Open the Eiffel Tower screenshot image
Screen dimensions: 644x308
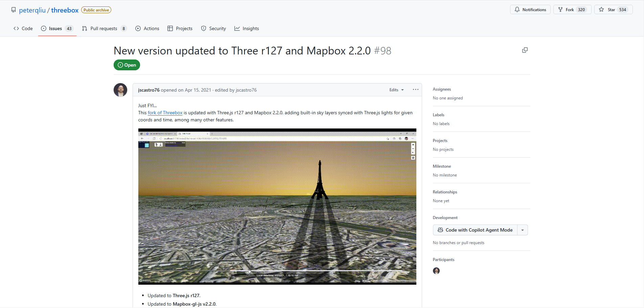click(x=277, y=207)
